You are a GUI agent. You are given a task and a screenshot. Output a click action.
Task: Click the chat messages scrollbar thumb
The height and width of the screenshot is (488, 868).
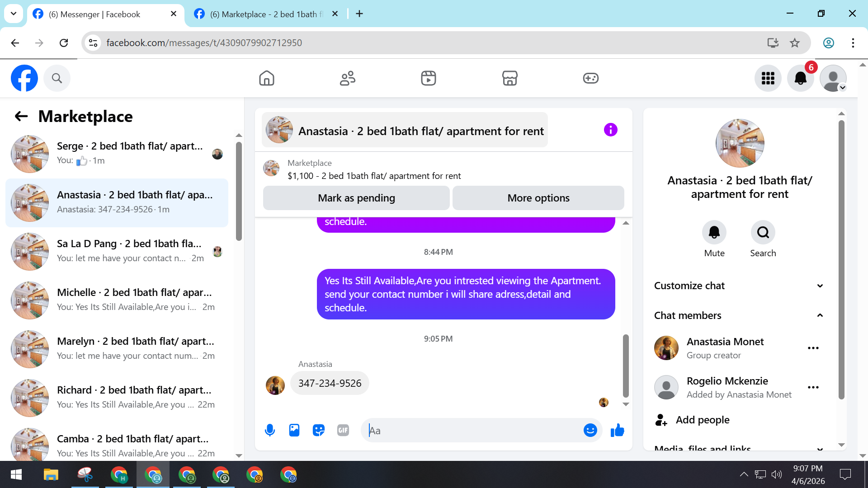click(x=626, y=366)
